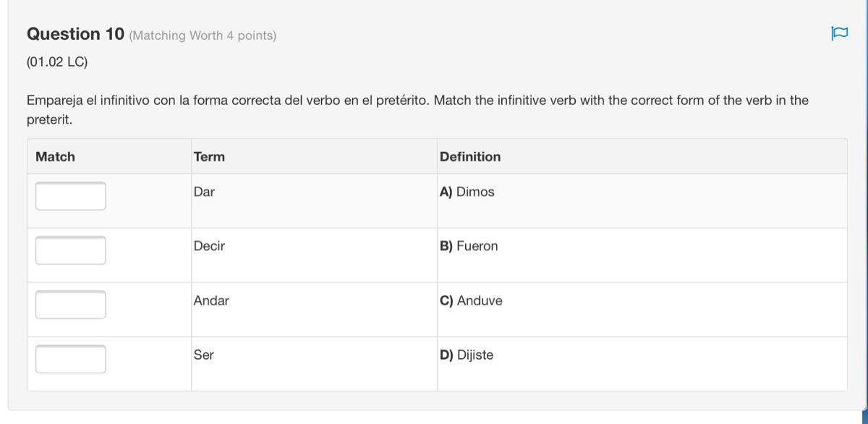The image size is (868, 424).
Task: Click the Match column header
Action: (55, 157)
